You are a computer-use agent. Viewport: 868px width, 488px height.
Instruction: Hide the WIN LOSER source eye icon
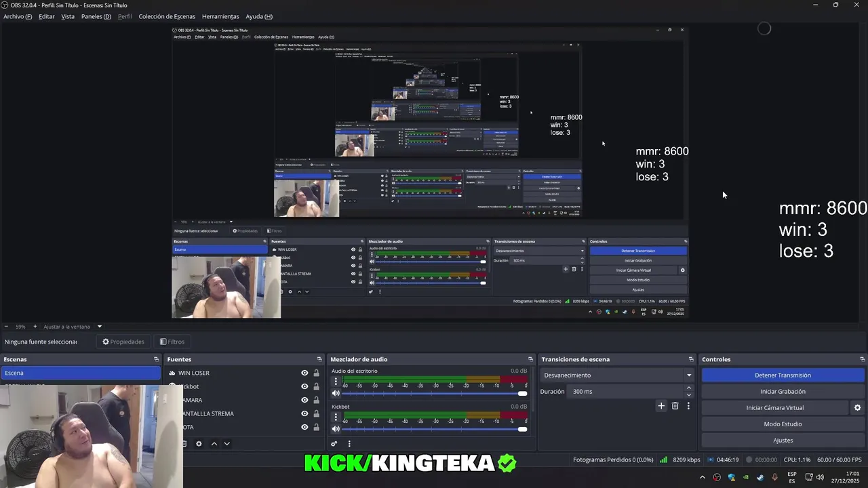304,373
